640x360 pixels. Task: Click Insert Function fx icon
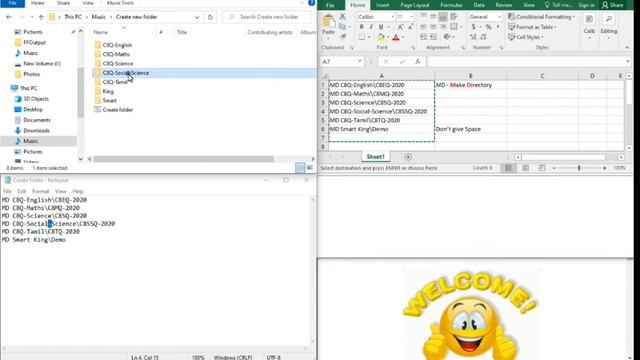tap(418, 62)
